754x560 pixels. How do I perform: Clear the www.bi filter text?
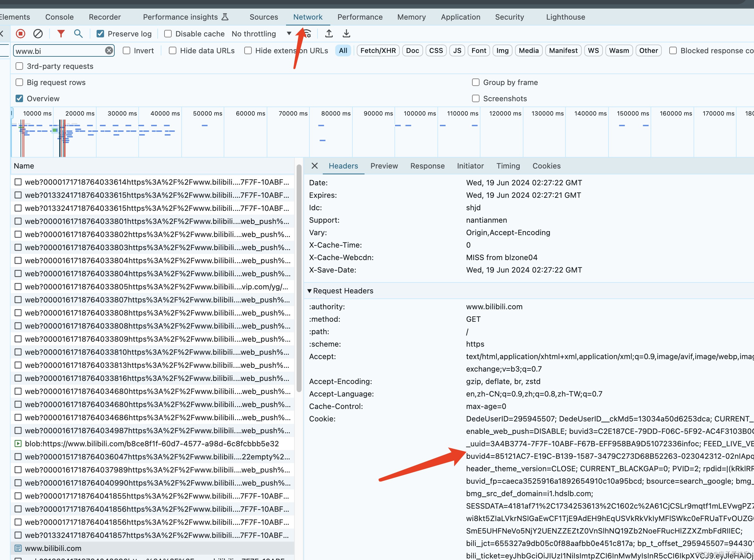tap(108, 50)
